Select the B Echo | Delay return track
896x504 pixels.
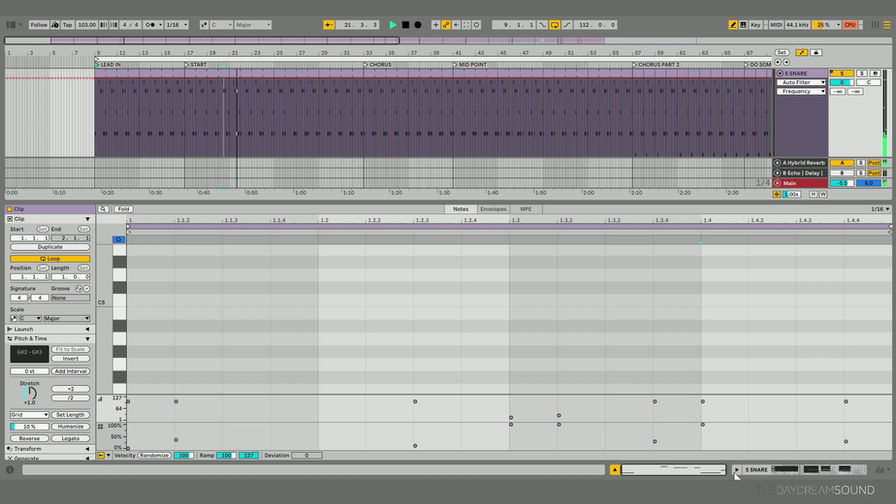point(803,173)
